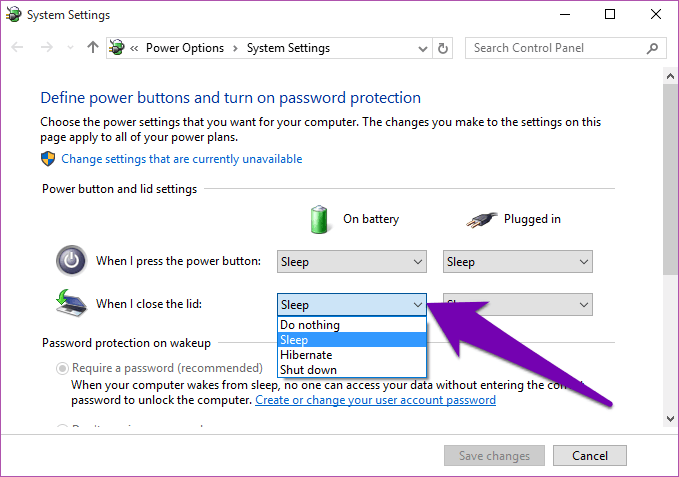
Task: Click the Forward navigation arrow
Action: 46,47
